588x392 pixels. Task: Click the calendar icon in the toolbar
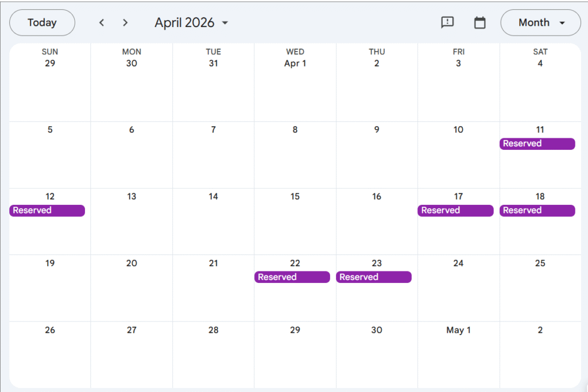479,22
